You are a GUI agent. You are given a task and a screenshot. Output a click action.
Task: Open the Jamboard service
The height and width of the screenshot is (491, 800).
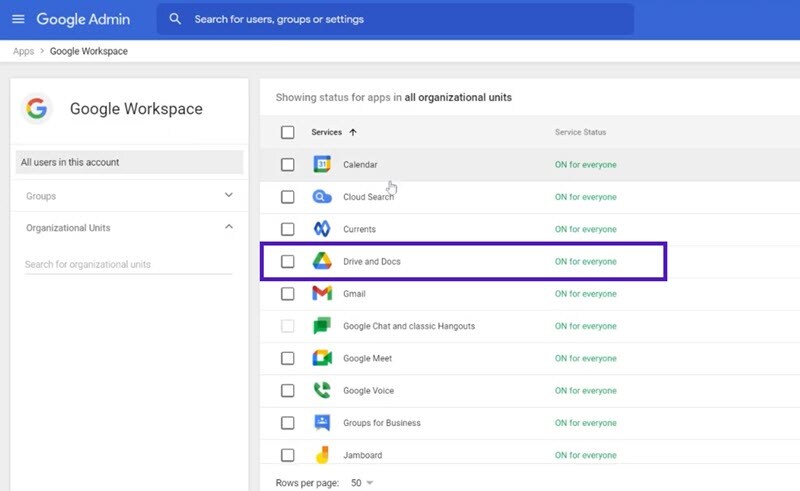[x=362, y=455]
